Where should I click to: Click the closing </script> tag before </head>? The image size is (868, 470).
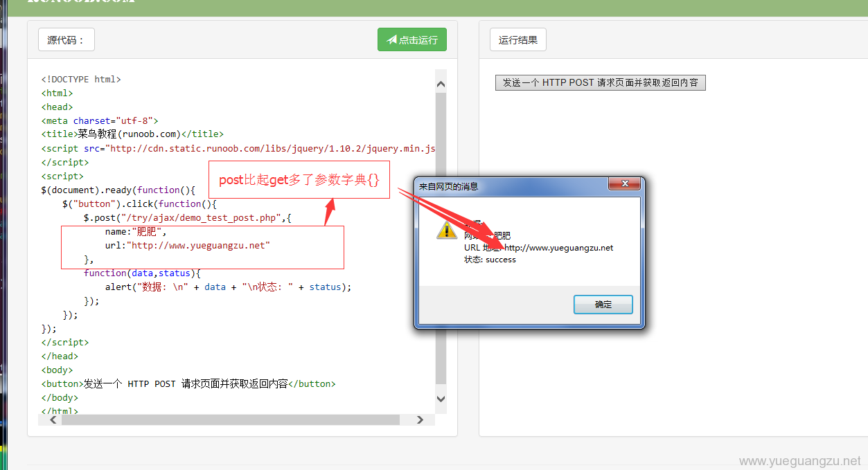65,342
